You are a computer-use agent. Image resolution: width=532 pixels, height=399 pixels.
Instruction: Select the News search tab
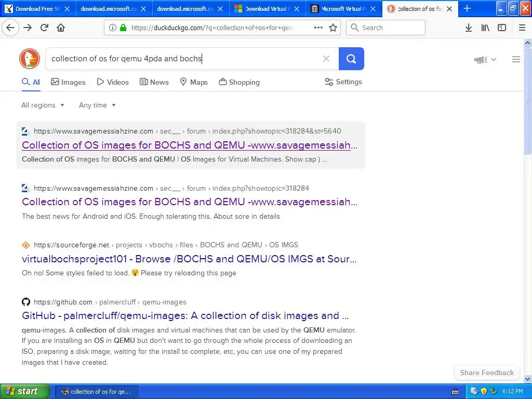154,82
